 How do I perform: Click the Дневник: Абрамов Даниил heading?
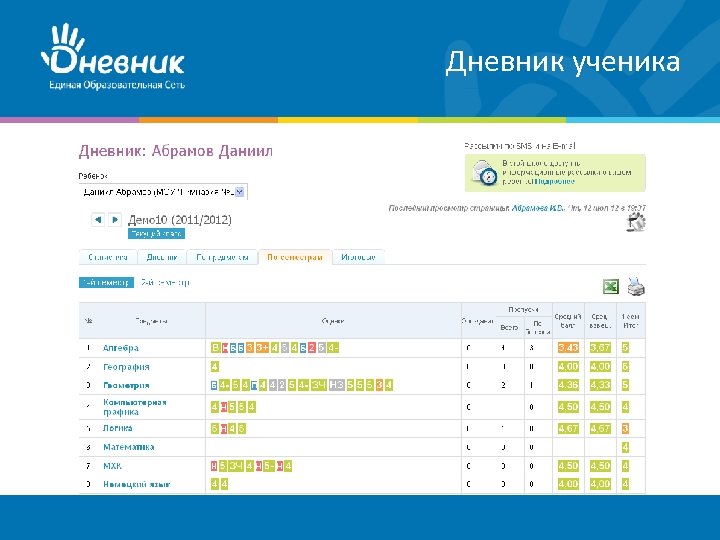[175, 151]
